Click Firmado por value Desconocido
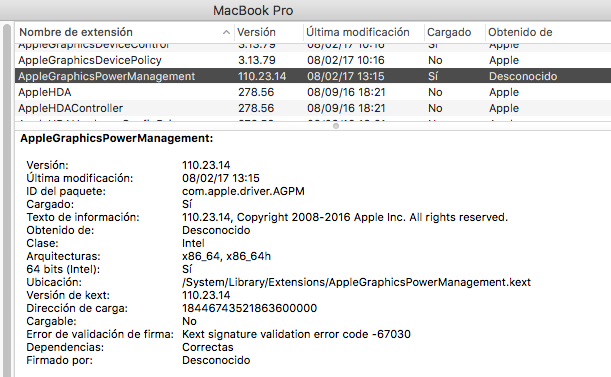 click(216, 360)
